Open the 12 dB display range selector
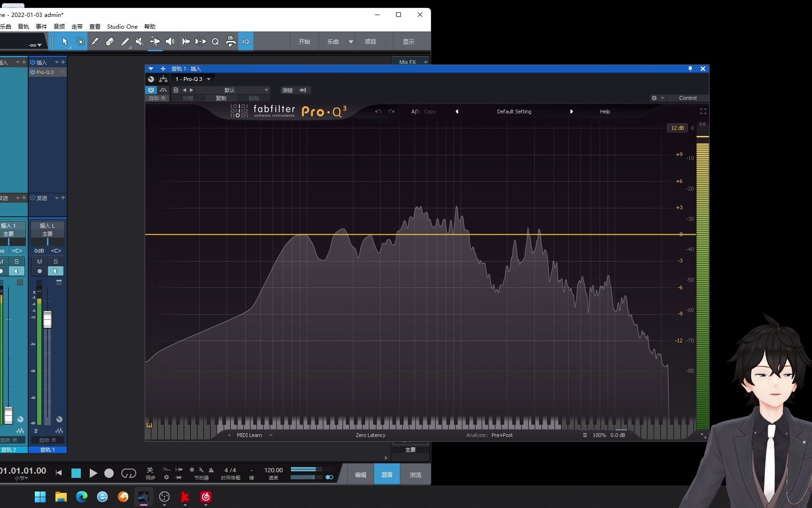Screen dimensions: 812x508 677,128
